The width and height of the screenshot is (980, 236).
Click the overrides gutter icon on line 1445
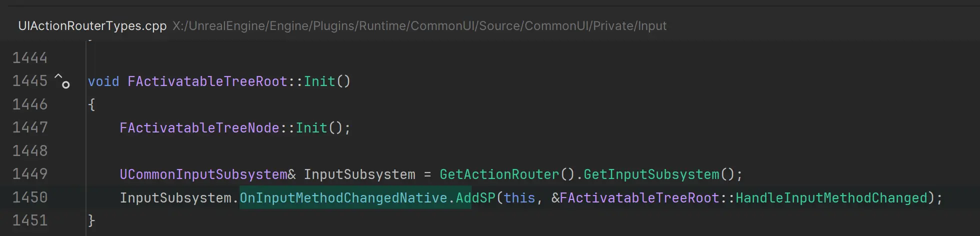62,81
